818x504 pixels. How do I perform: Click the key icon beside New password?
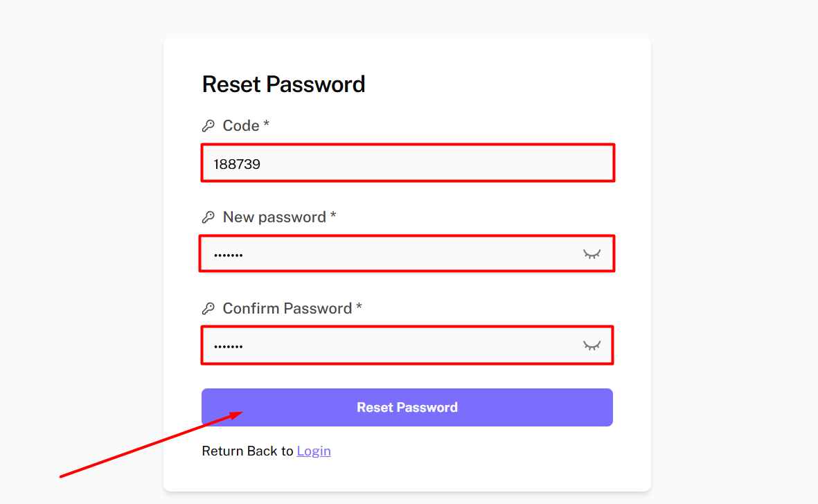pyautogui.click(x=208, y=217)
